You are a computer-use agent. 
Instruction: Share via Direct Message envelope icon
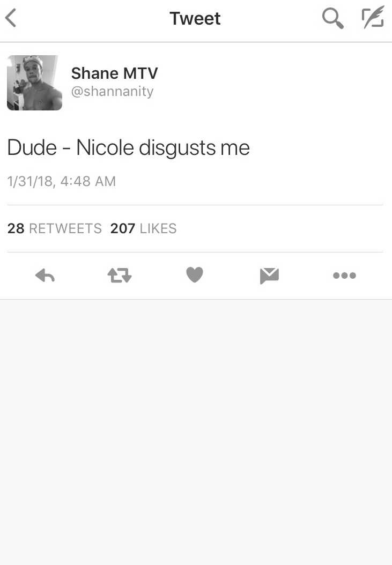(x=269, y=276)
